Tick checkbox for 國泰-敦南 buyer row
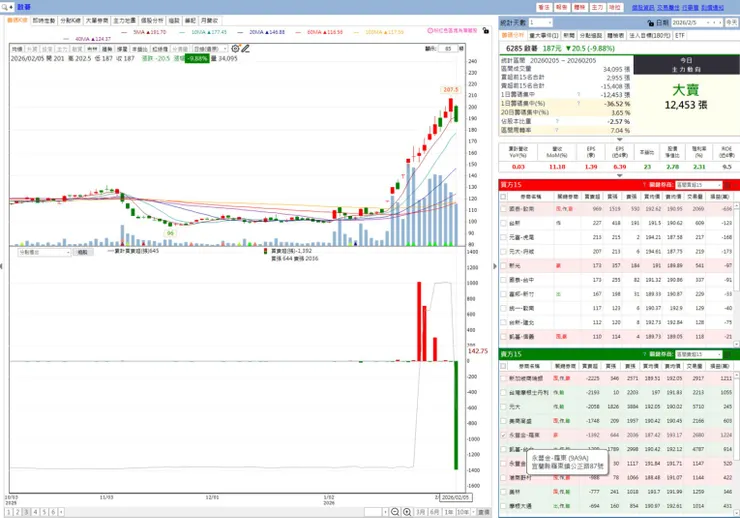This screenshot has height=518, width=740. point(503,209)
